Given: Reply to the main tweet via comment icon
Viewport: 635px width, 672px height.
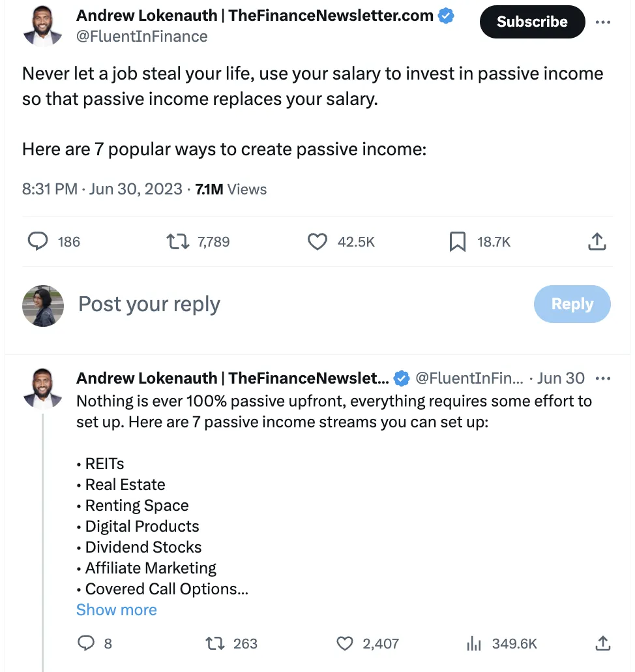Looking at the screenshot, I should [x=38, y=242].
